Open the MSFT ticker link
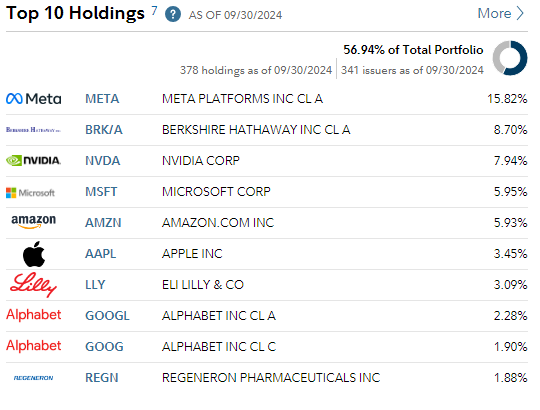Viewport: 540px width, 410px height. (101, 192)
